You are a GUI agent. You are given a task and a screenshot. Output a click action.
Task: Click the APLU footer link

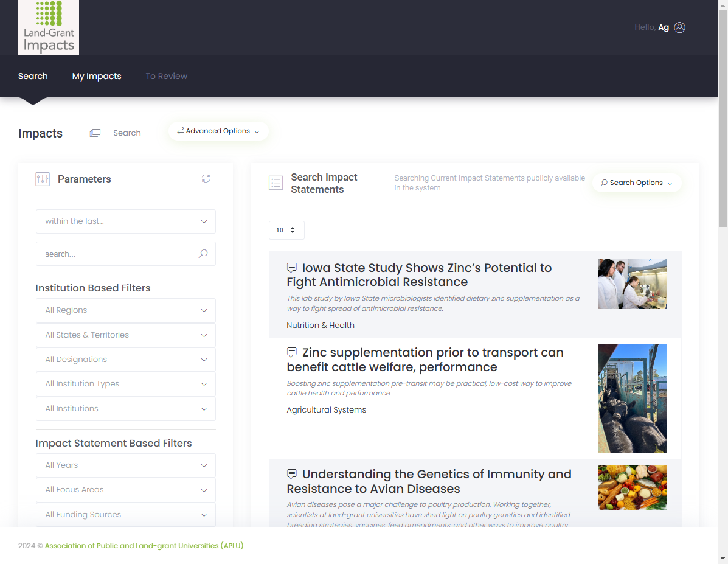144,545
